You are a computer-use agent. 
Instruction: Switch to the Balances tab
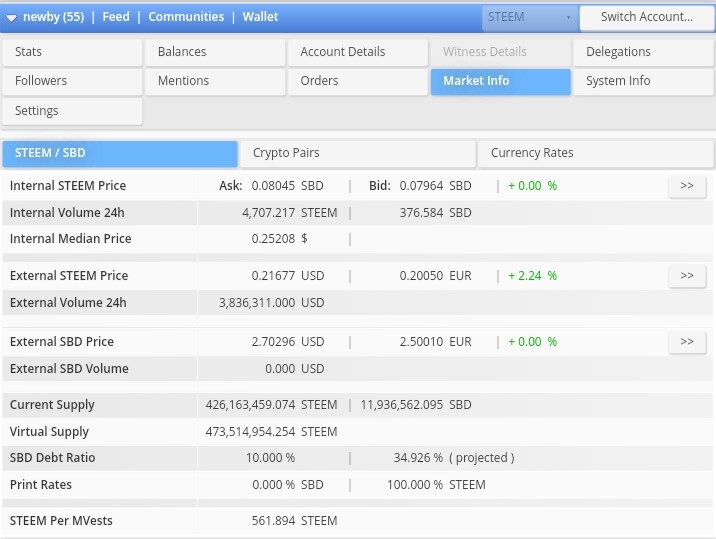coord(216,52)
